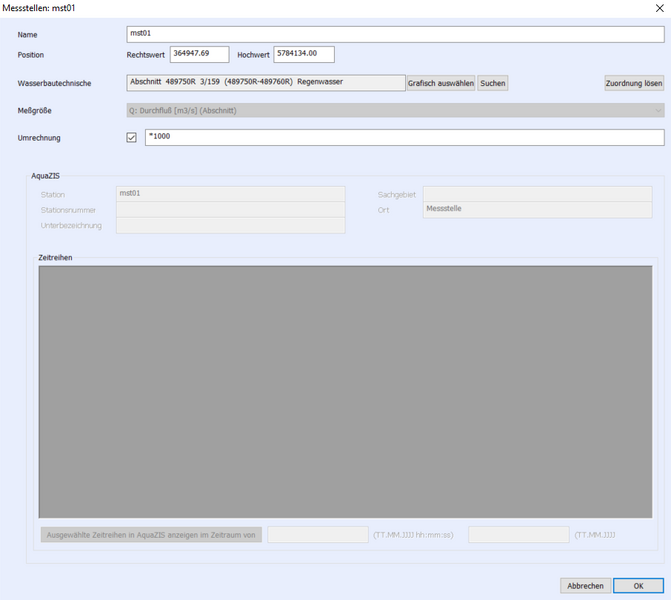Click the Abbrechen button

click(585, 586)
